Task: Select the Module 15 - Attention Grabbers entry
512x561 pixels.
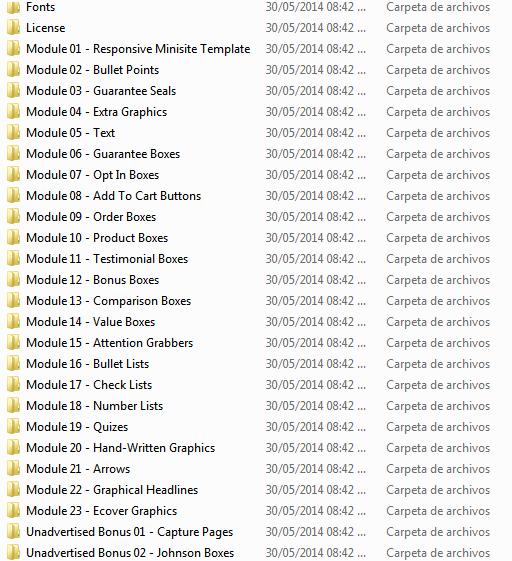Action: coord(109,343)
